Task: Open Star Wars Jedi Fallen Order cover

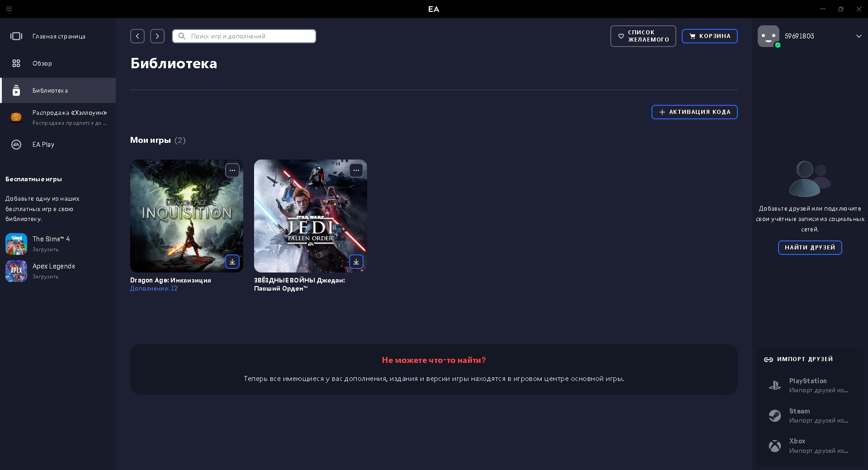Action: click(x=311, y=216)
